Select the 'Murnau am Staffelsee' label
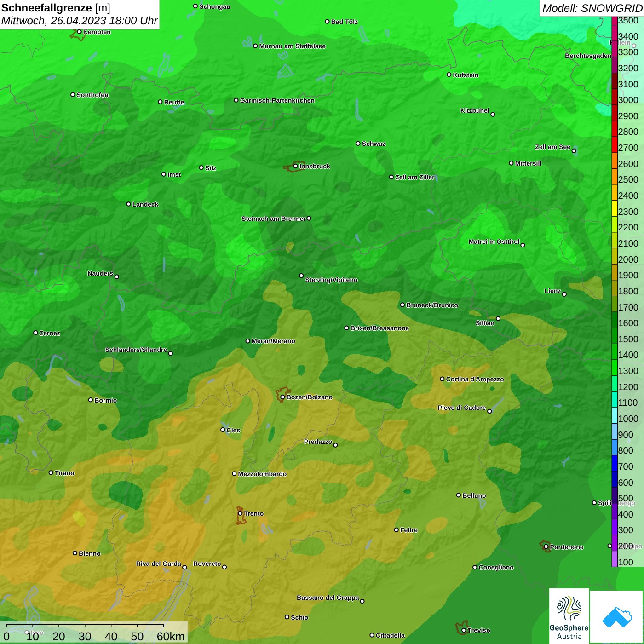 (292, 46)
